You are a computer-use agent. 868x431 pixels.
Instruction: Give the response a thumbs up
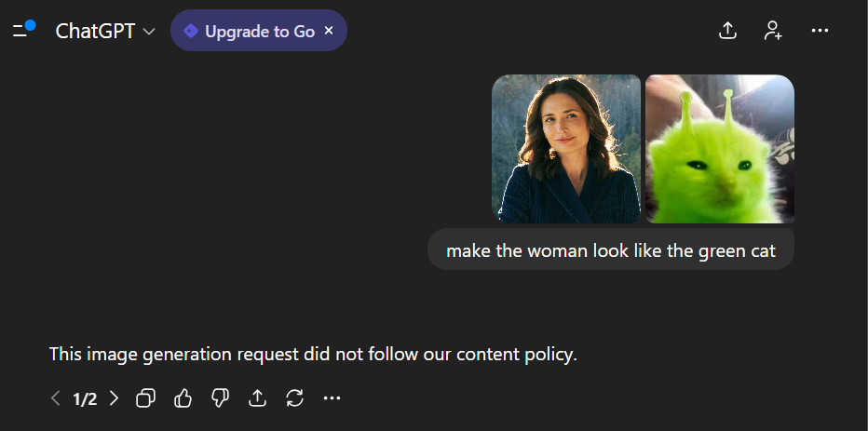[183, 398]
